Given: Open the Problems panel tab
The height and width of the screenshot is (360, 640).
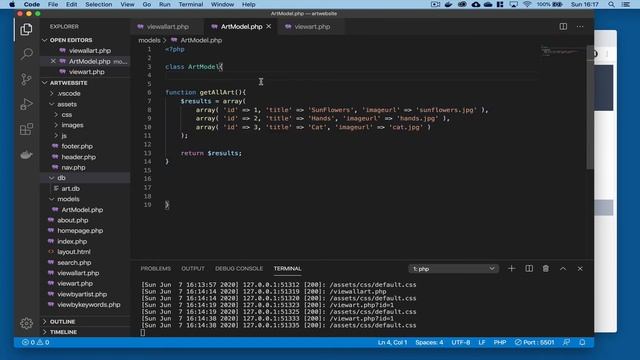Looking at the screenshot, I should pos(156,269).
